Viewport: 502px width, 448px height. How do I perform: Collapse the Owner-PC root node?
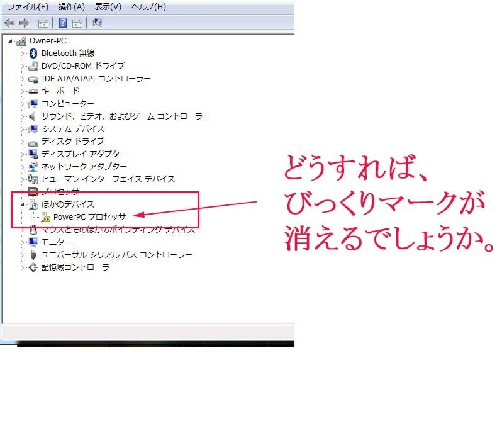pyautogui.click(x=10, y=41)
